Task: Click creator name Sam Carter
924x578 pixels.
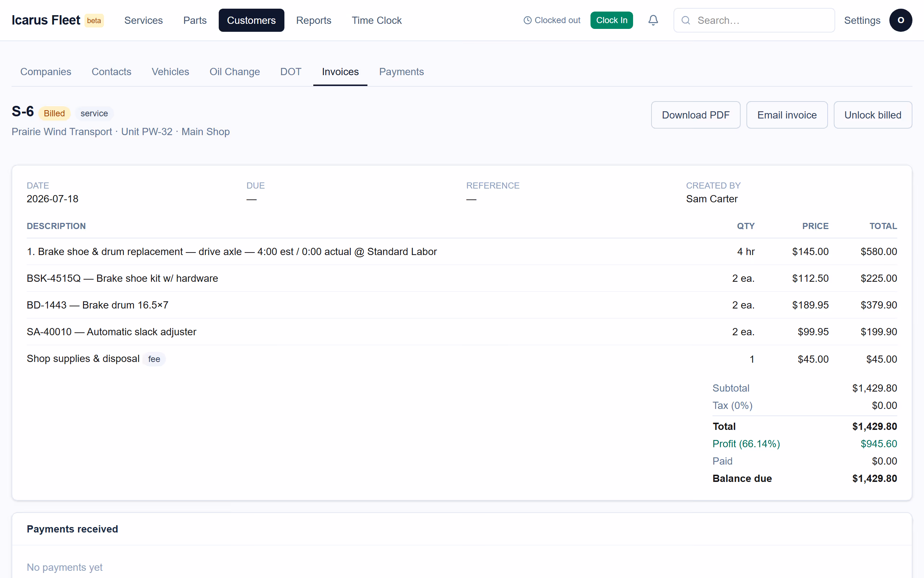Action: click(x=712, y=199)
